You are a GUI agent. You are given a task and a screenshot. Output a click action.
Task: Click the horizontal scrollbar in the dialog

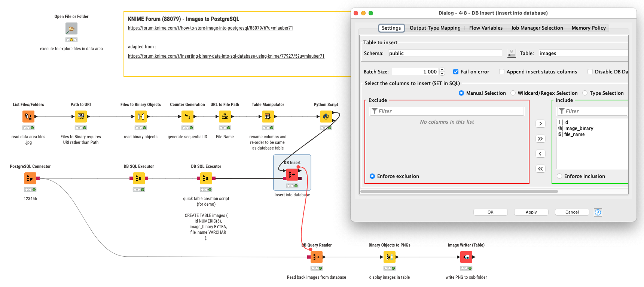tap(459, 191)
